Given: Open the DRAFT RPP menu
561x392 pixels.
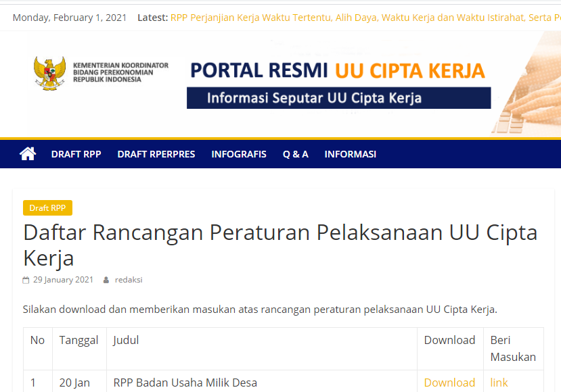Looking at the screenshot, I should point(76,154).
